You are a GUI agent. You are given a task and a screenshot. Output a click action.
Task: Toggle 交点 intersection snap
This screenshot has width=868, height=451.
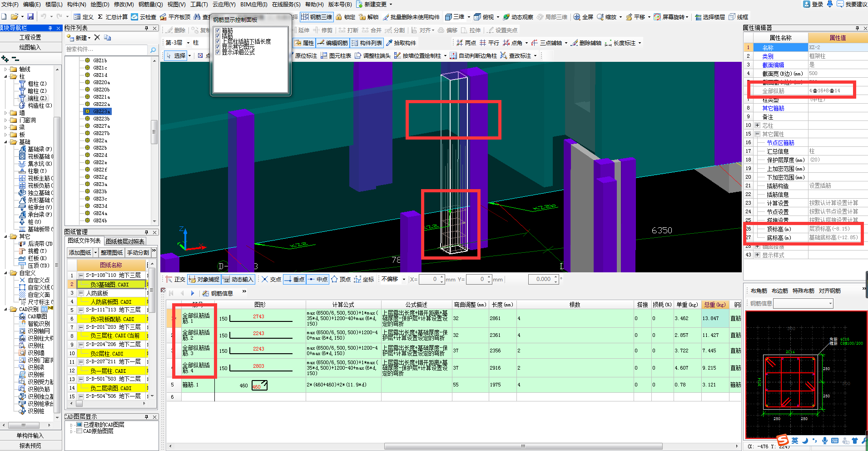point(271,279)
